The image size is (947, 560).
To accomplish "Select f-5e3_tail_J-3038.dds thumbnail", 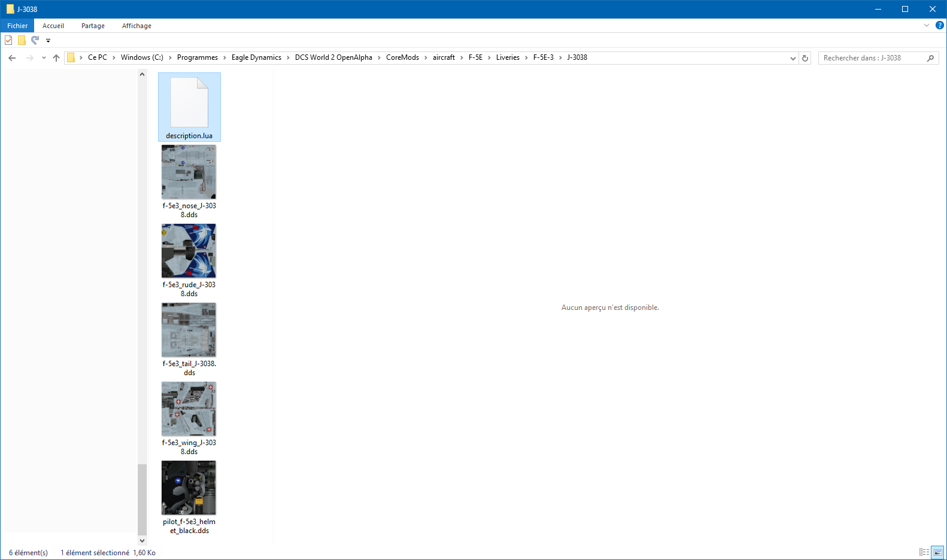I will (x=189, y=330).
